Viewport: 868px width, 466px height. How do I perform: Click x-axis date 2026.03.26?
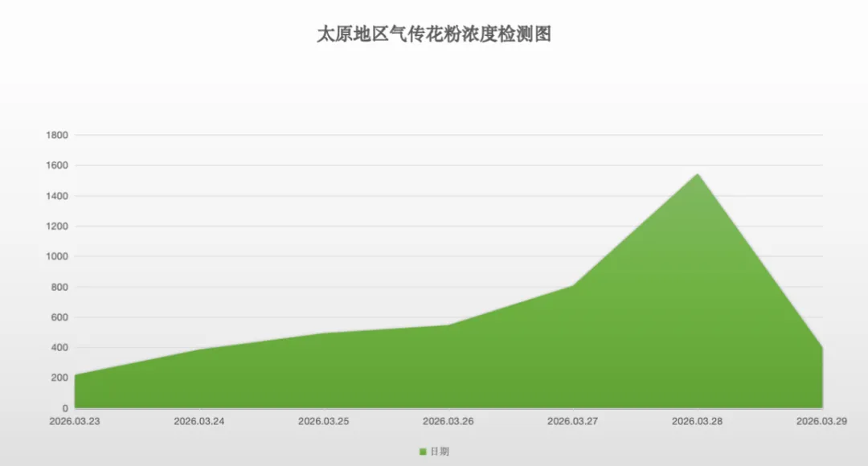[448, 421]
